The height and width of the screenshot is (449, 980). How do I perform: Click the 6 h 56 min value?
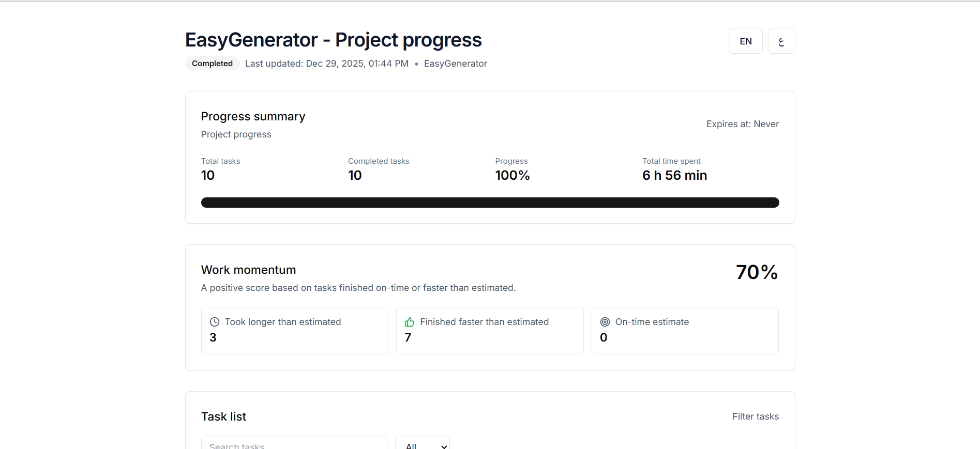point(674,175)
